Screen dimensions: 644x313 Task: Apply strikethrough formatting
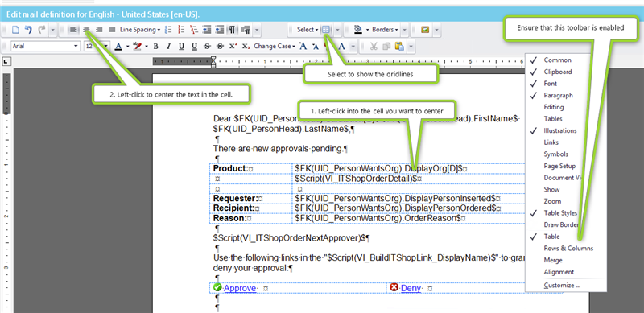[207, 47]
